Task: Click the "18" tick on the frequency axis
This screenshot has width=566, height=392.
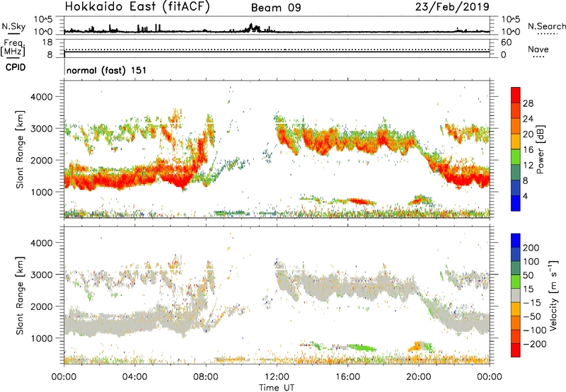Action: click(47, 42)
